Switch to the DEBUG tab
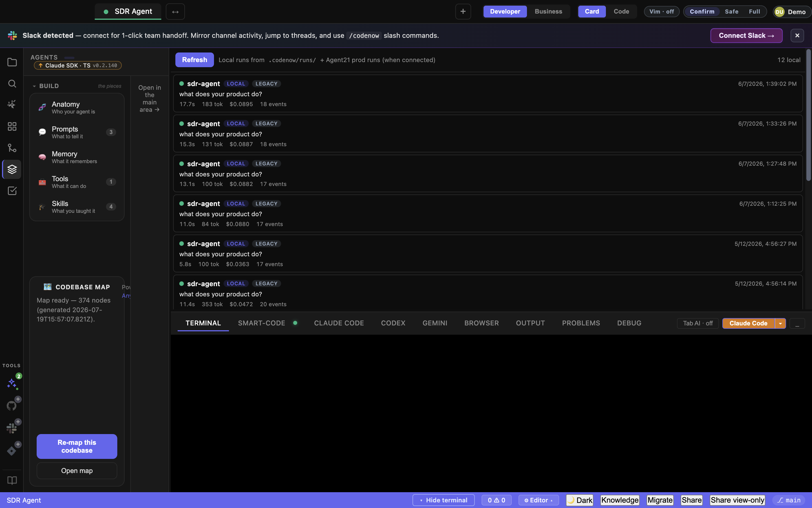 click(x=629, y=323)
